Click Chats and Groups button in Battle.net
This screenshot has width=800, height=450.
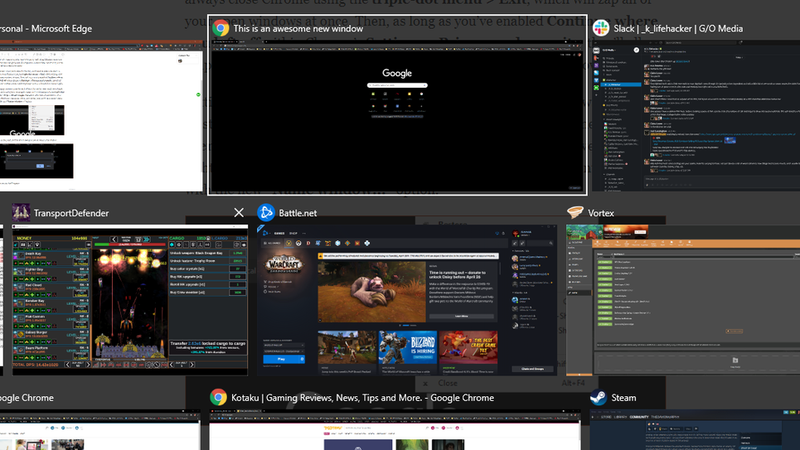coord(532,368)
